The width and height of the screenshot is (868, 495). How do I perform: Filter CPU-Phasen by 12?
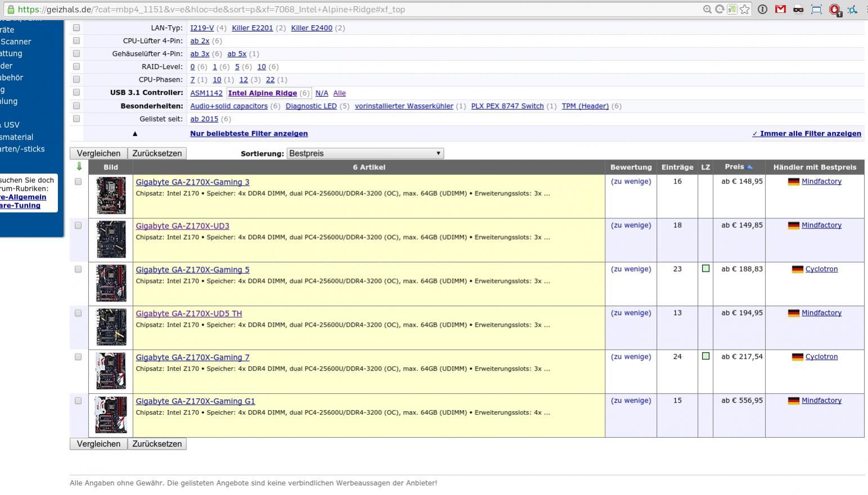244,80
